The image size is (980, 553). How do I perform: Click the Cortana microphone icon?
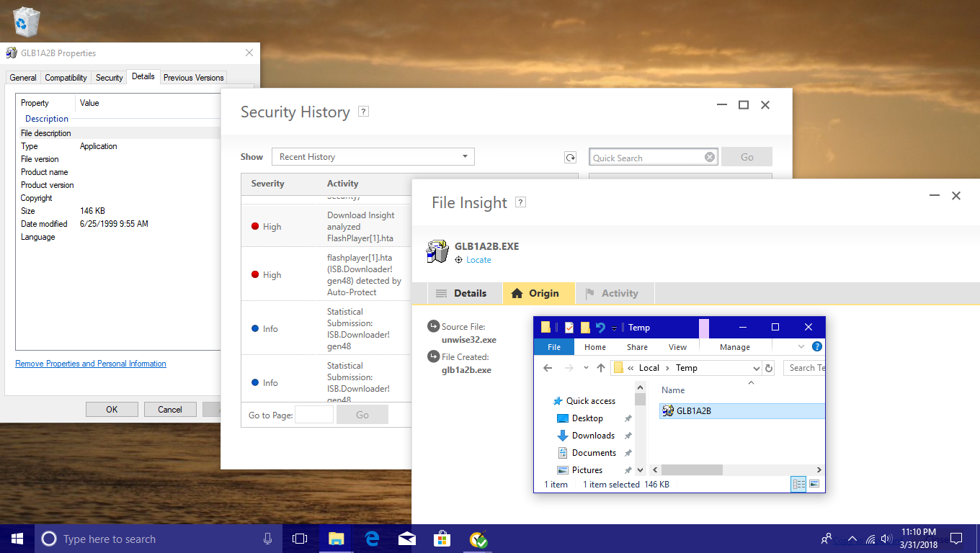(x=268, y=539)
